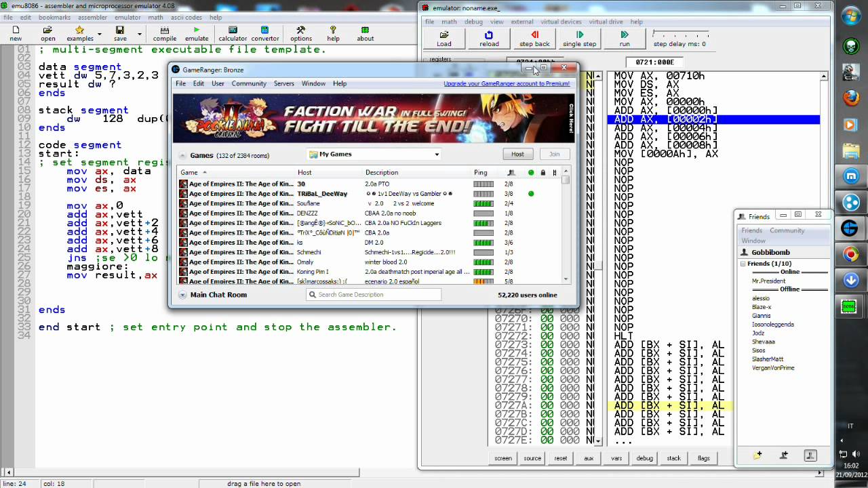Screen dimensions: 868x488
Task: Select friend Mr.President in Friends list
Action: pos(769,281)
